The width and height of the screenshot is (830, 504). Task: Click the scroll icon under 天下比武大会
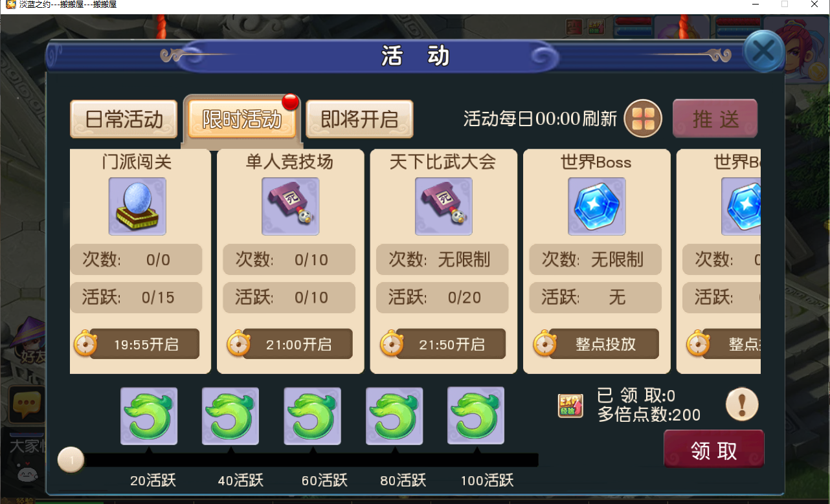tap(443, 206)
